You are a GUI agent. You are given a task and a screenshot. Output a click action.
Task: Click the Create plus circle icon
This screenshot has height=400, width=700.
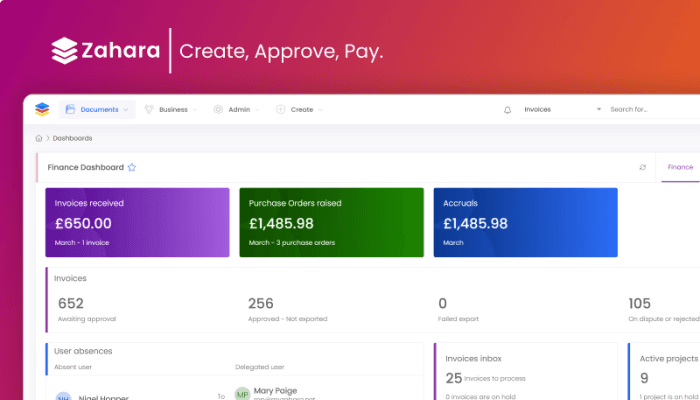[280, 109]
